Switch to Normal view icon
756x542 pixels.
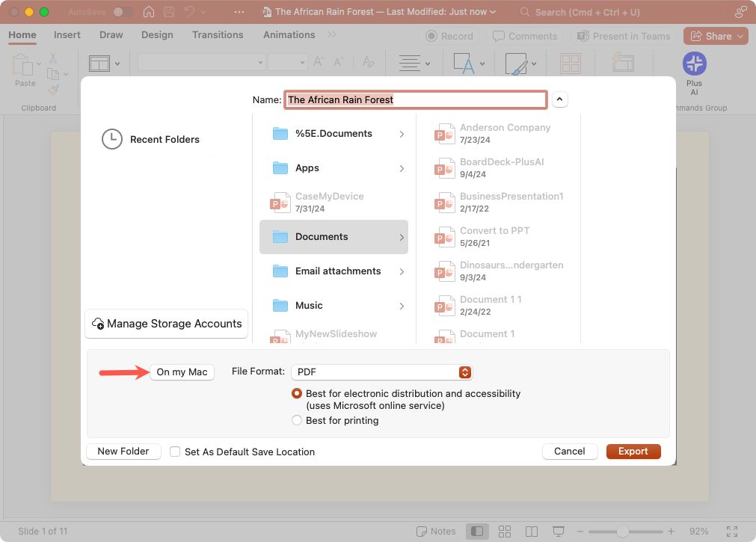tap(477, 532)
